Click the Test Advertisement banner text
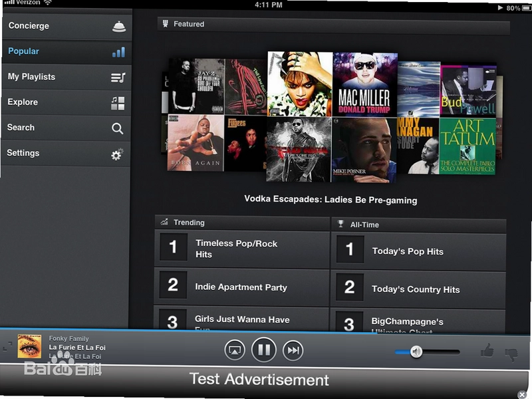Screen dimensions: 532x399 [x=259, y=379]
